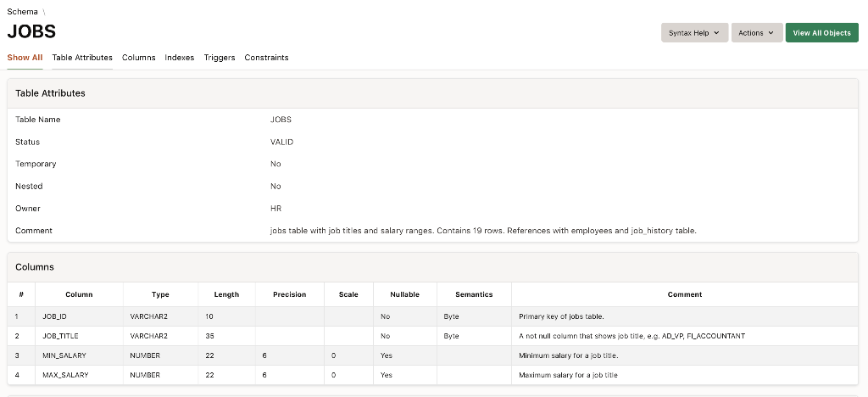Expand the Actions menu button

757,33
